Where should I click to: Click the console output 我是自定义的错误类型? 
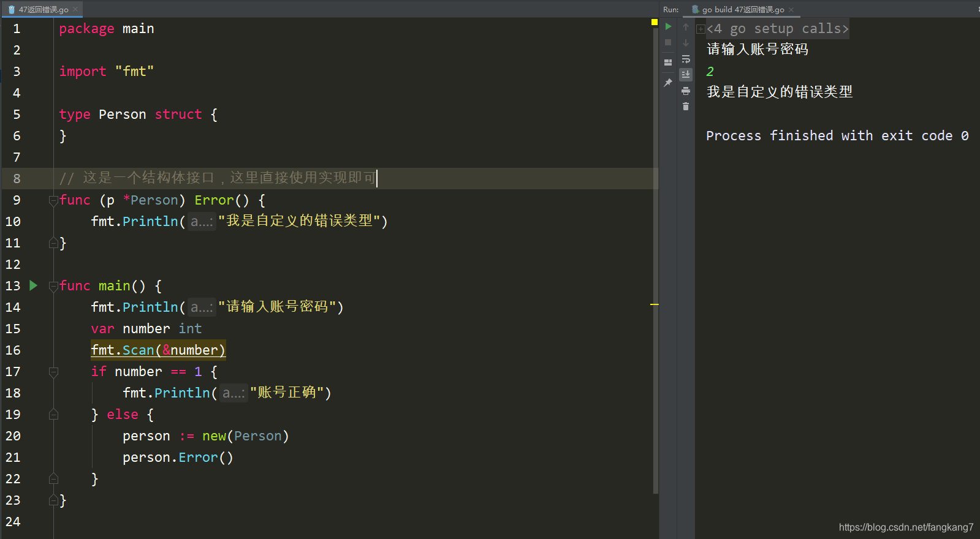(x=780, y=92)
